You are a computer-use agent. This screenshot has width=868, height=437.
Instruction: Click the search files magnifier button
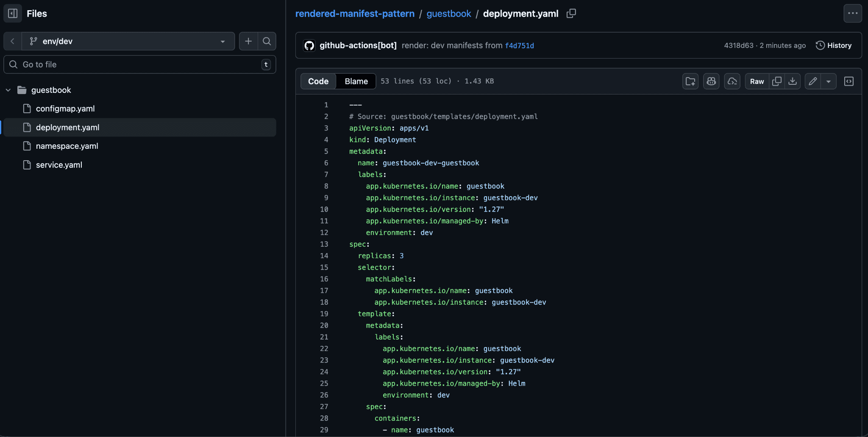tap(267, 41)
